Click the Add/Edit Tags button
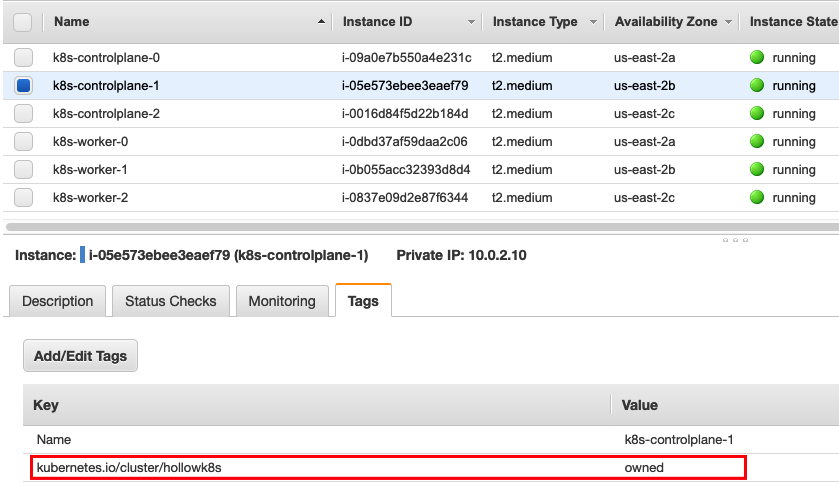This screenshot has height=486, width=839. tap(81, 356)
